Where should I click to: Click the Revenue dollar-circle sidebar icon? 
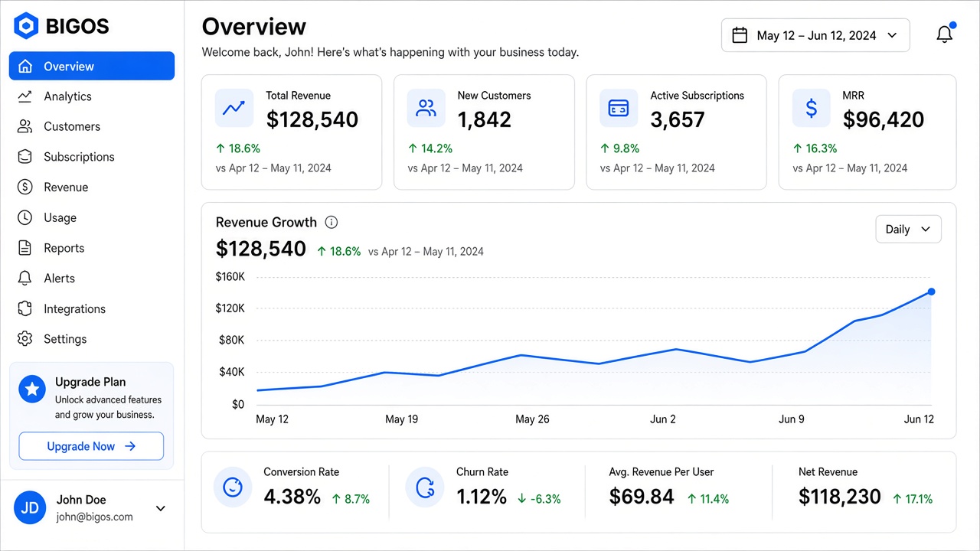[25, 187]
